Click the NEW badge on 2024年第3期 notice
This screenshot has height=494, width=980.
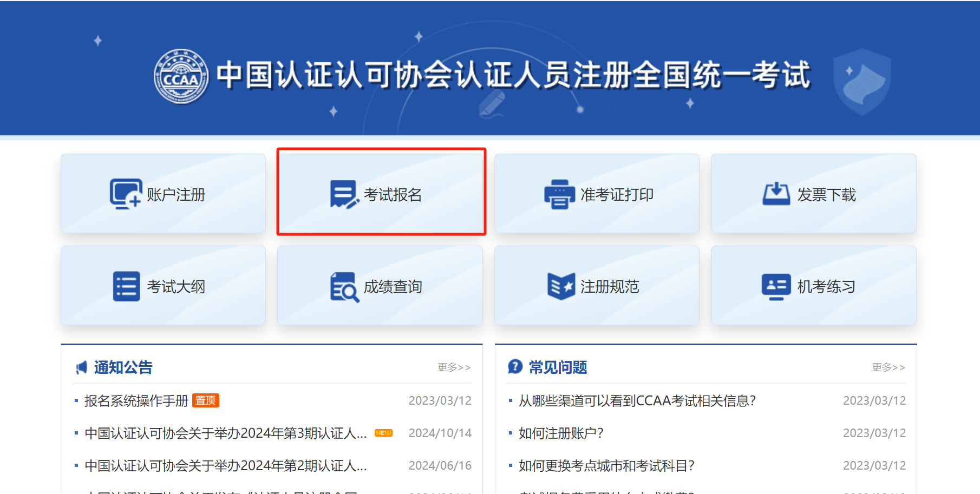tap(383, 433)
